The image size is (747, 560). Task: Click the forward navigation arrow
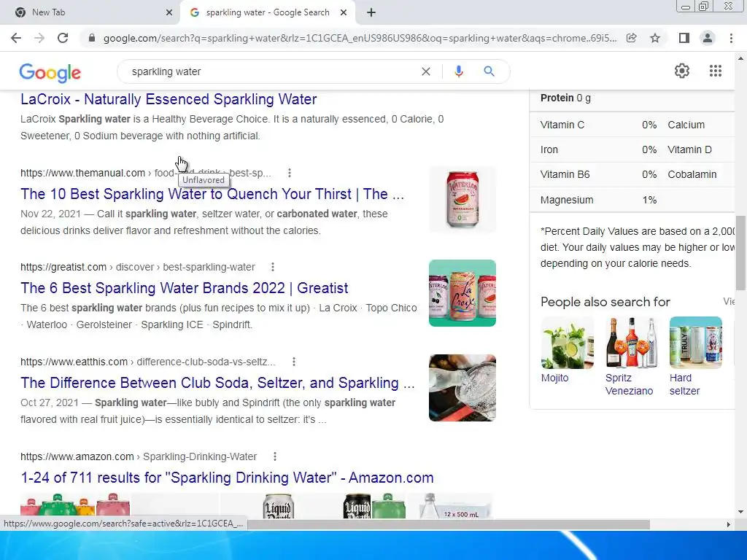pyautogui.click(x=39, y=38)
